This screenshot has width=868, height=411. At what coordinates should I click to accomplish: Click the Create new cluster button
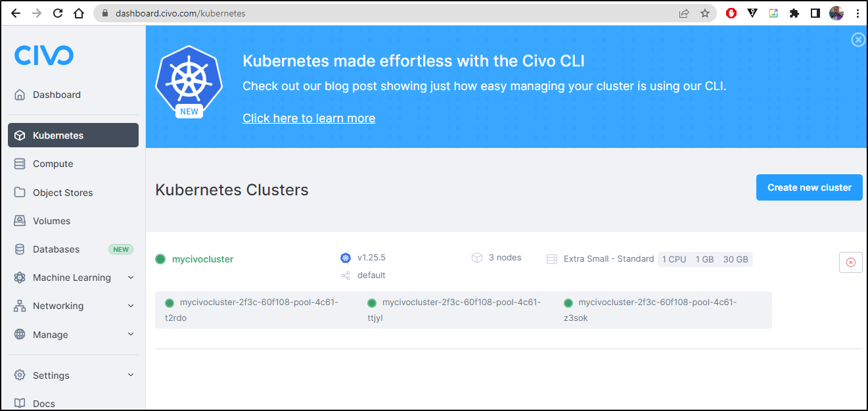[809, 187]
